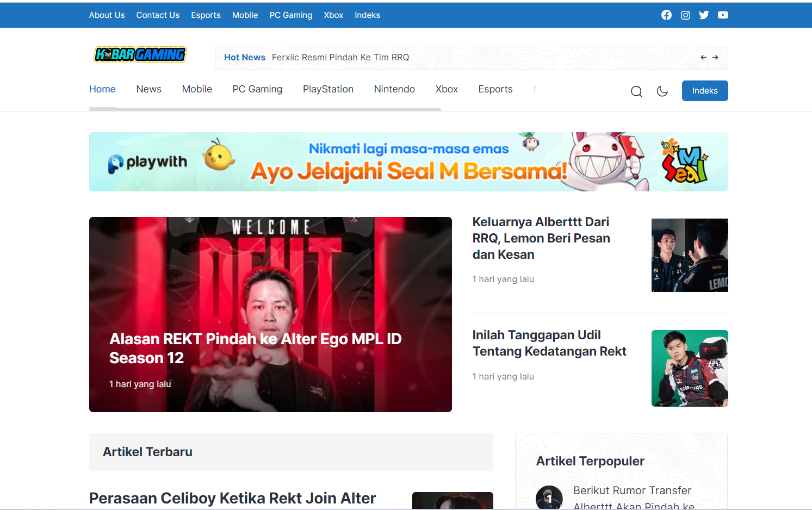Select the Xbox tab in main navigation
The width and height of the screenshot is (812, 510).
pyautogui.click(x=447, y=89)
